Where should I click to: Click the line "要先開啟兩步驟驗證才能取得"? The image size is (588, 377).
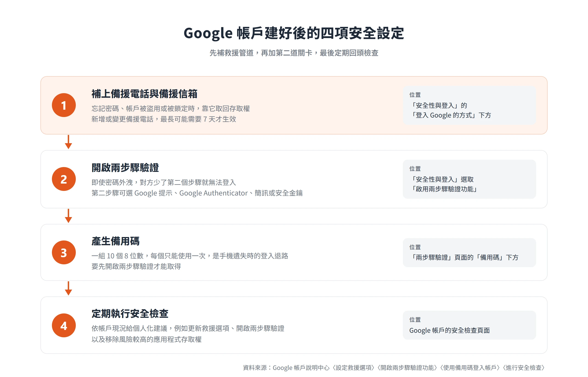pyautogui.click(x=136, y=266)
